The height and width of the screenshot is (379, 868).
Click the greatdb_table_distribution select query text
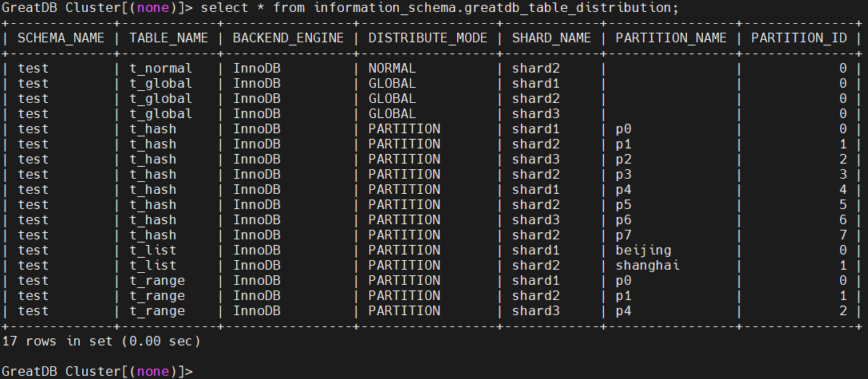[x=440, y=8]
